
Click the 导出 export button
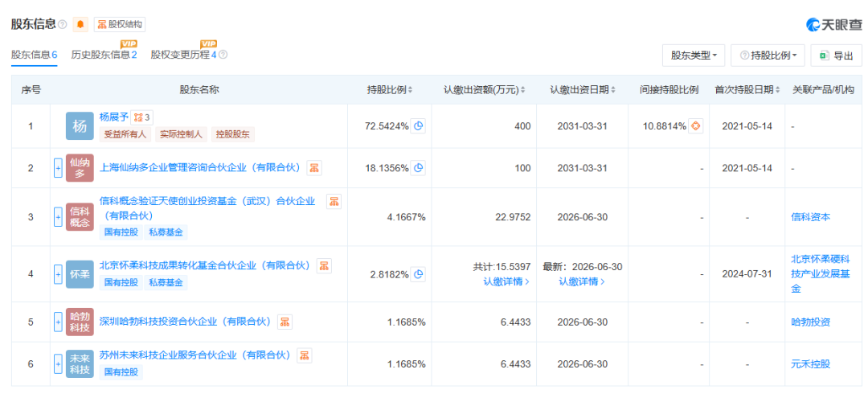[837, 55]
